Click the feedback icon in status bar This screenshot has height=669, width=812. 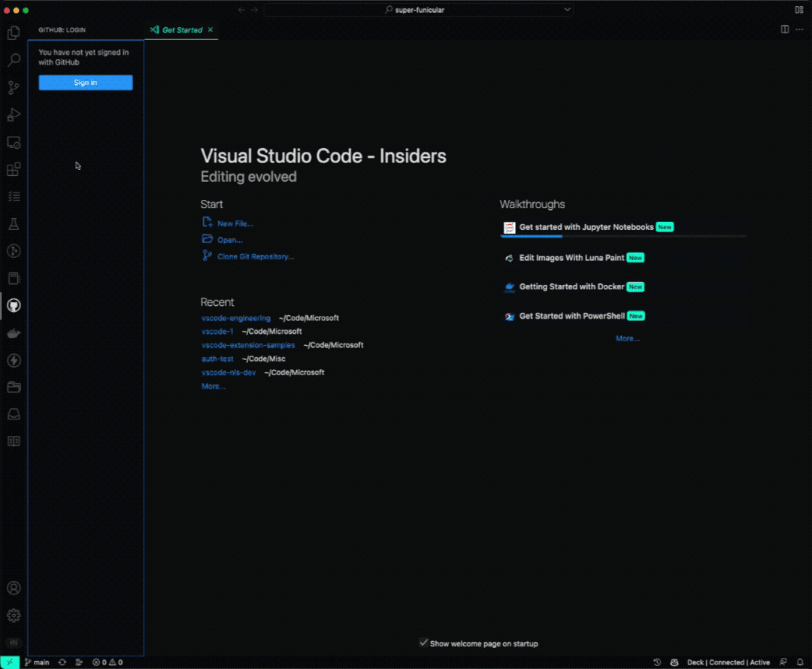[783, 662]
